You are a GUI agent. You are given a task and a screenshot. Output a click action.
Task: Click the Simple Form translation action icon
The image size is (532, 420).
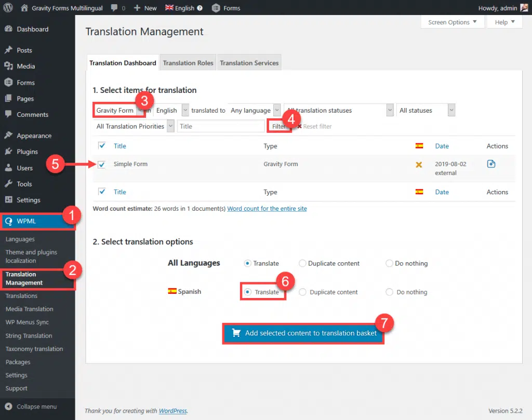coord(491,164)
